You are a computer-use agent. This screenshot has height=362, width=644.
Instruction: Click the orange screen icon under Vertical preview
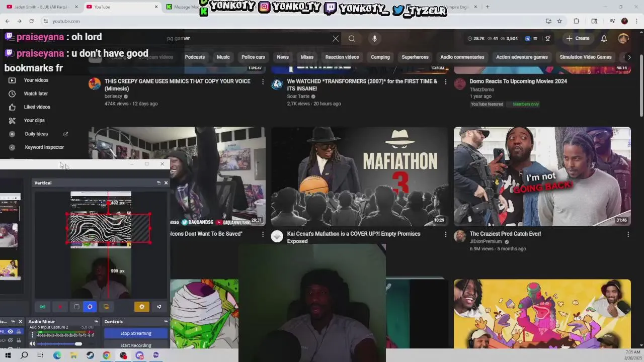[x=106, y=307]
